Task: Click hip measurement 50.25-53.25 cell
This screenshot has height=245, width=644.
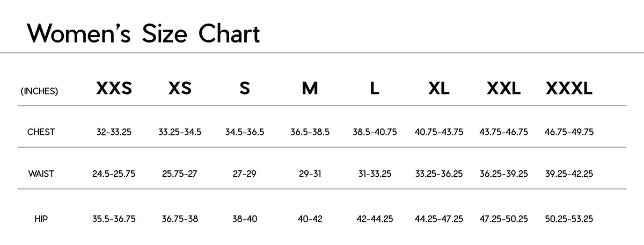Action: point(569,219)
